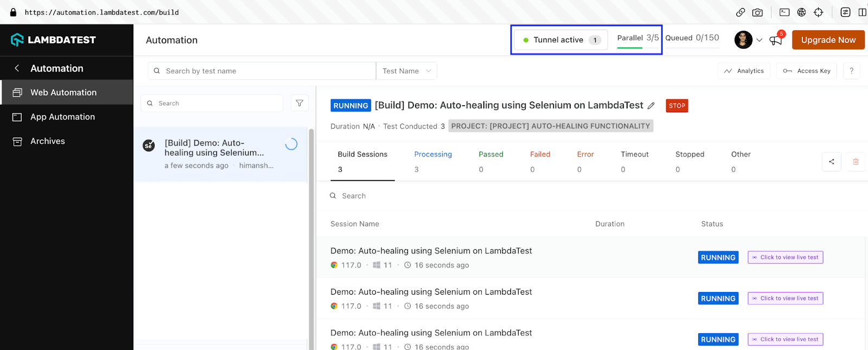Edit build name with pencil icon
The width and height of the screenshot is (868, 350).
(651, 106)
